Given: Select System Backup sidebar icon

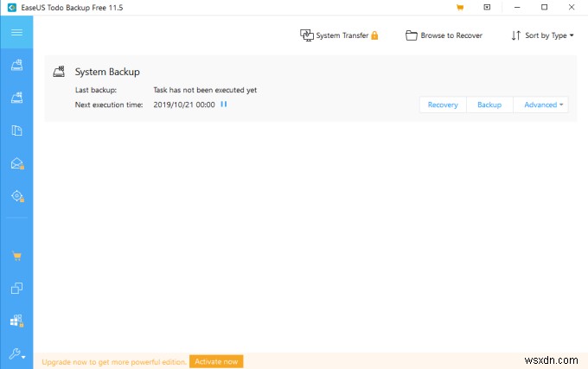Looking at the screenshot, I should coord(16,98).
